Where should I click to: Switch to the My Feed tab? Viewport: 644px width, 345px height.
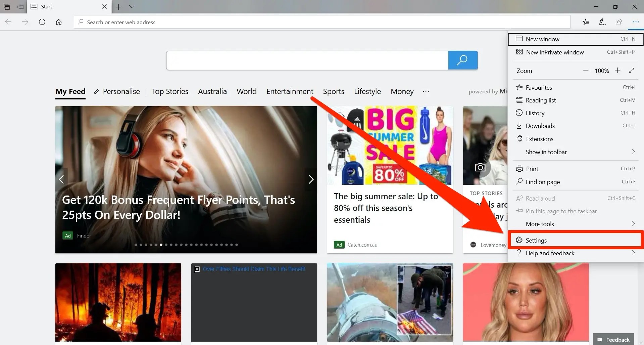(x=70, y=91)
